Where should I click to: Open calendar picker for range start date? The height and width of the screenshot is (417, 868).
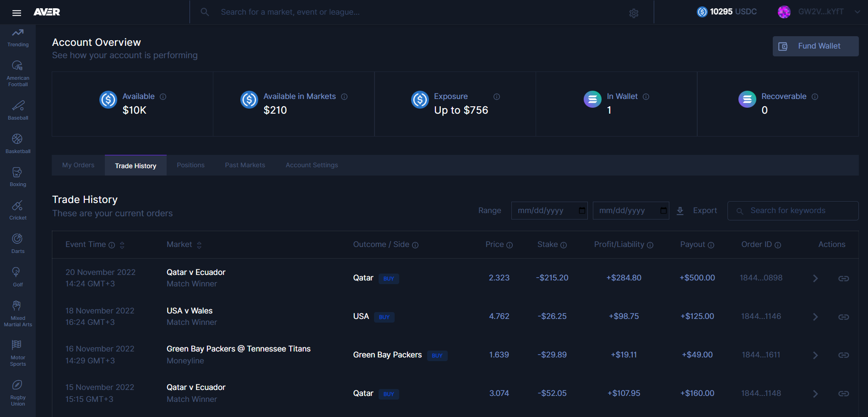click(x=582, y=211)
